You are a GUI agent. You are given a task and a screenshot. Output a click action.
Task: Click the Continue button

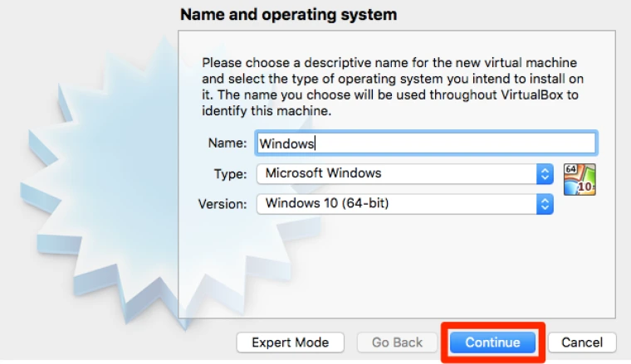tap(492, 342)
